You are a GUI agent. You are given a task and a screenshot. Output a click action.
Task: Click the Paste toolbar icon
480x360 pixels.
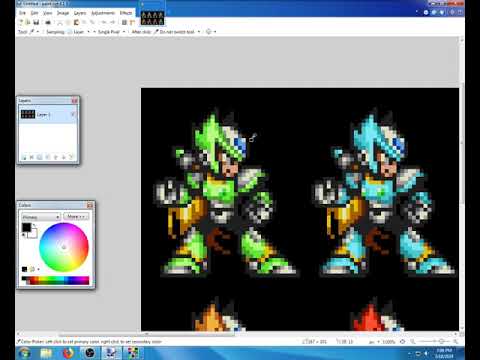tap(76, 22)
